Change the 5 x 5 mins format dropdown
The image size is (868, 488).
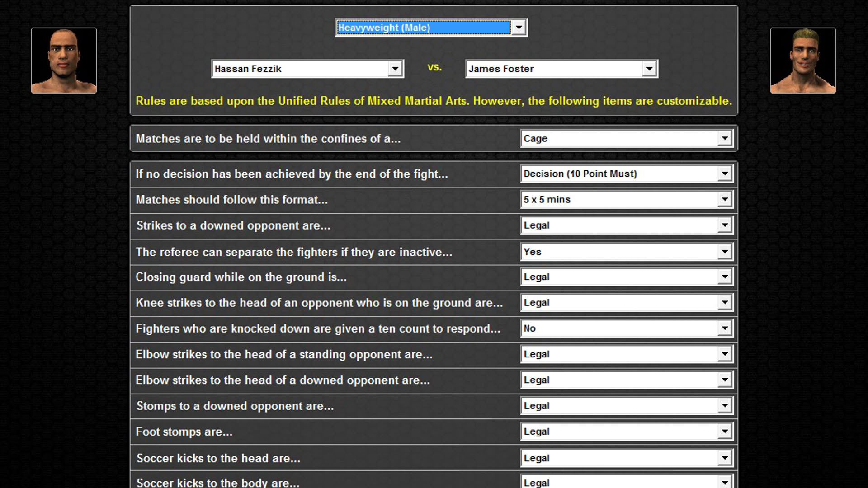point(627,199)
